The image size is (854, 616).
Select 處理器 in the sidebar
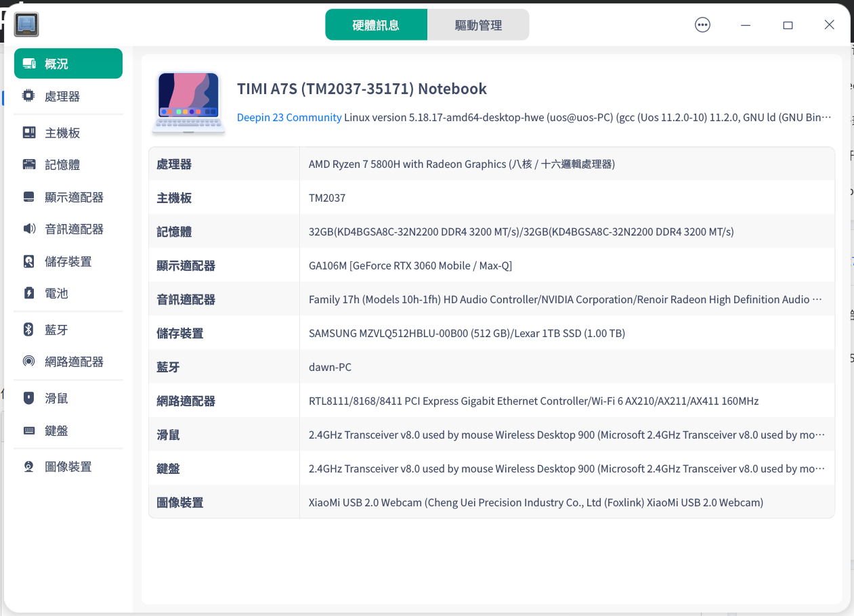68,96
